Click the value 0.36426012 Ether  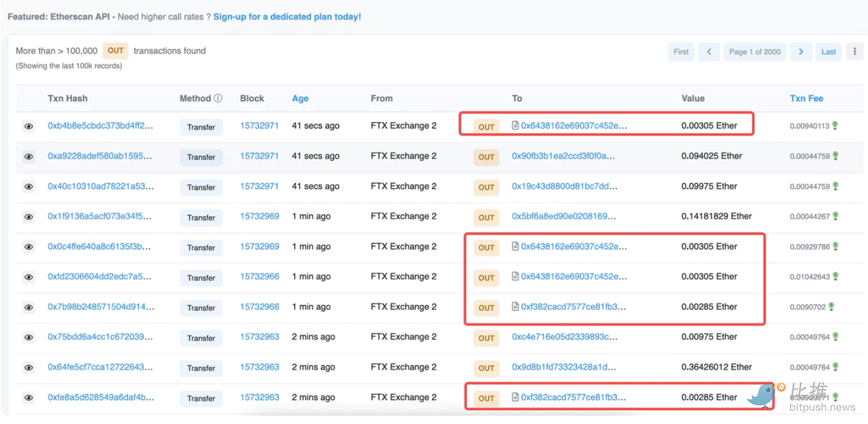pyautogui.click(x=717, y=367)
